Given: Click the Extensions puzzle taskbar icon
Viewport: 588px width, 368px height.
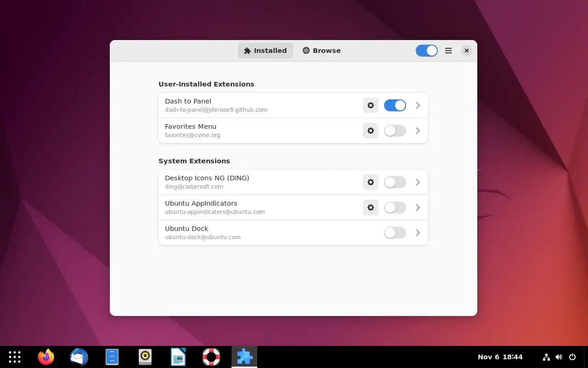Looking at the screenshot, I should click(x=244, y=357).
